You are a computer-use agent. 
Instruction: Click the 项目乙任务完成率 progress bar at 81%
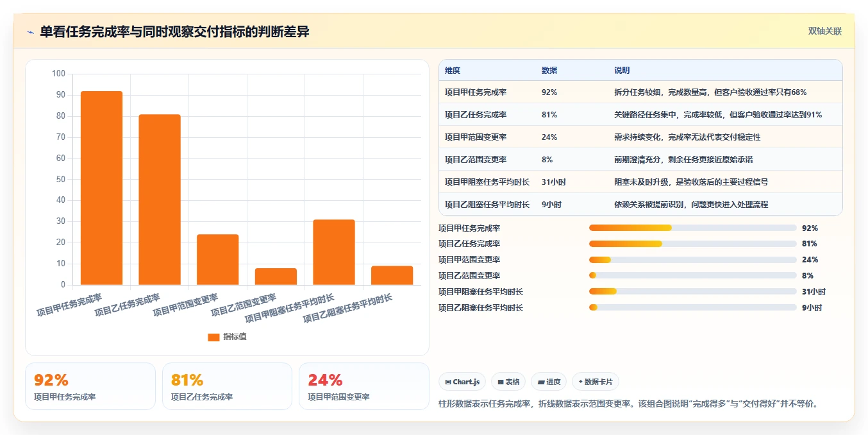pos(692,244)
